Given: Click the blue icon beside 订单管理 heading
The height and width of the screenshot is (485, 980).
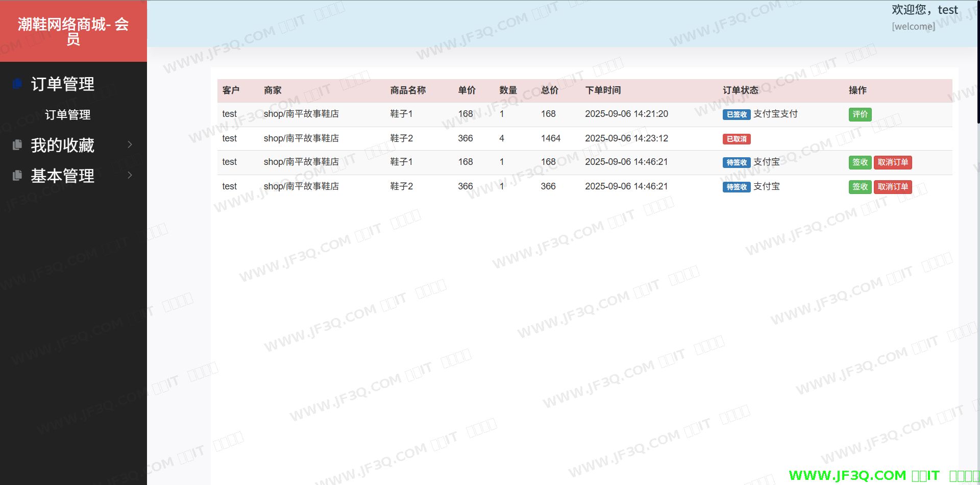Looking at the screenshot, I should click(17, 83).
